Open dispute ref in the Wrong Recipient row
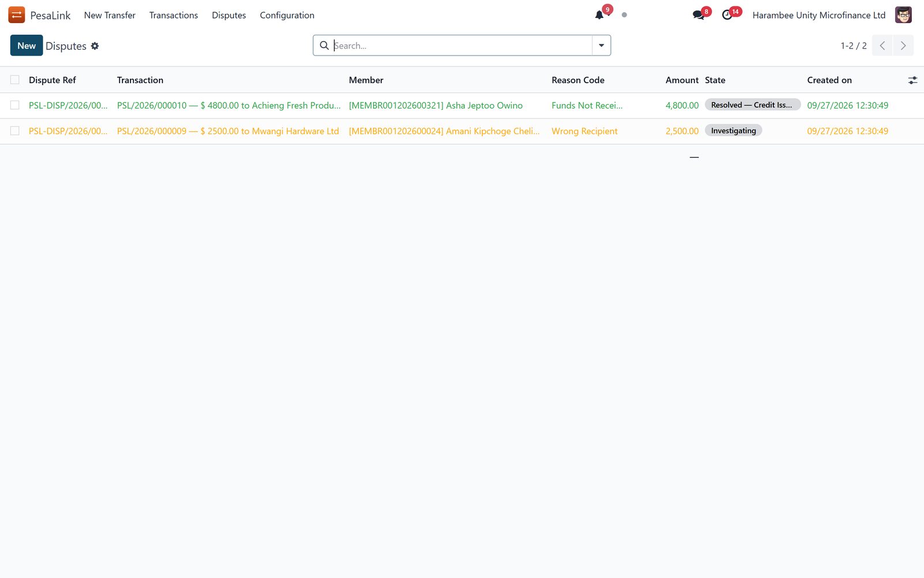 (x=68, y=131)
